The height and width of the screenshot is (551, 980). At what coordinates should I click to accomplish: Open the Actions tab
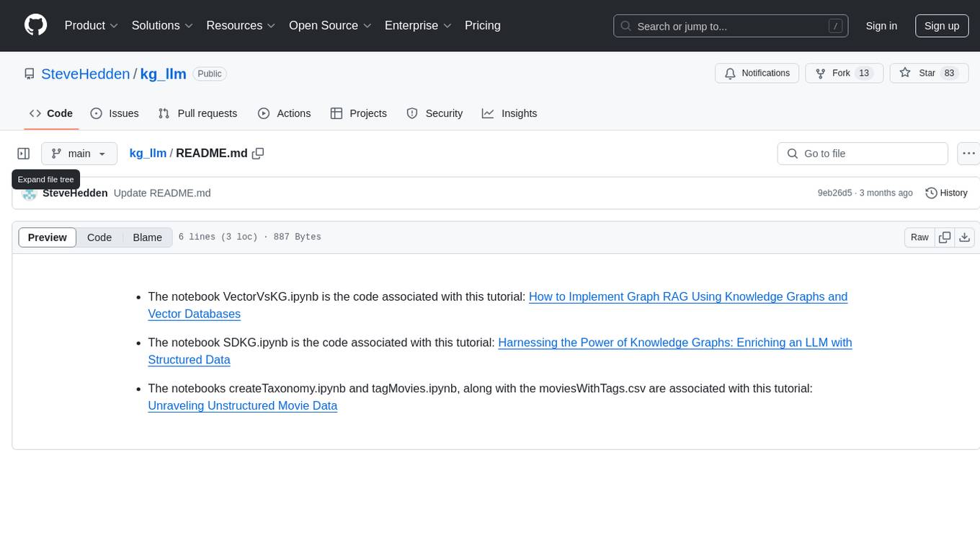[x=284, y=113]
